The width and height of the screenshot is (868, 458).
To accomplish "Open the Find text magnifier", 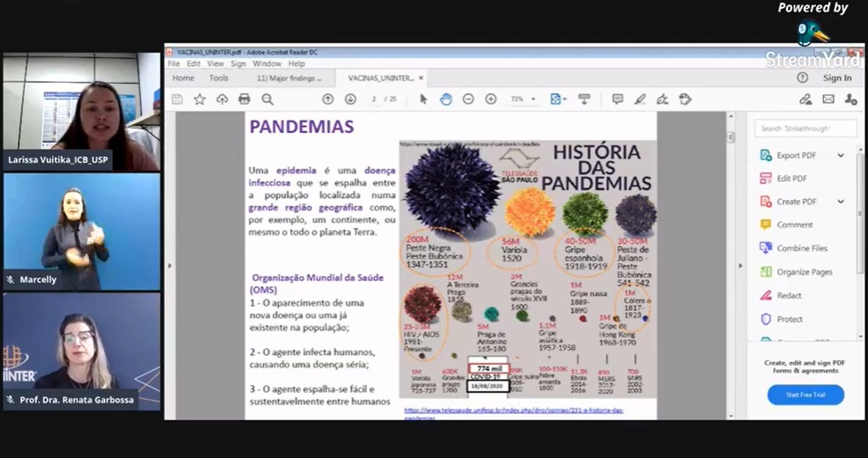I will tap(268, 100).
